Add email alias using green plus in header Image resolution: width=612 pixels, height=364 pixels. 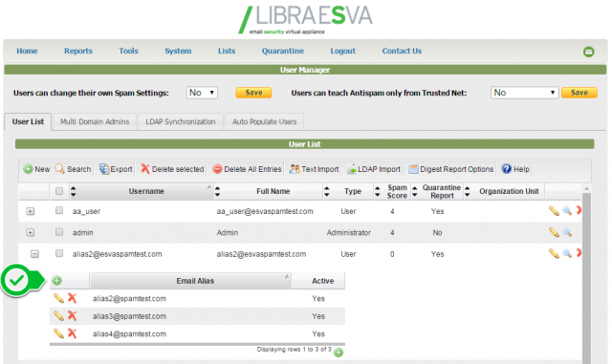tap(57, 281)
